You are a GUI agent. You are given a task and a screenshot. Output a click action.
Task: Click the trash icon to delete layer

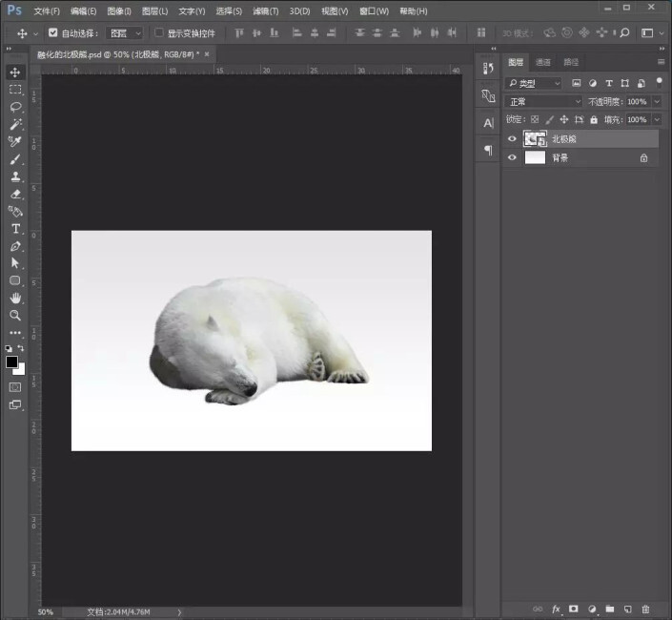pos(645,609)
